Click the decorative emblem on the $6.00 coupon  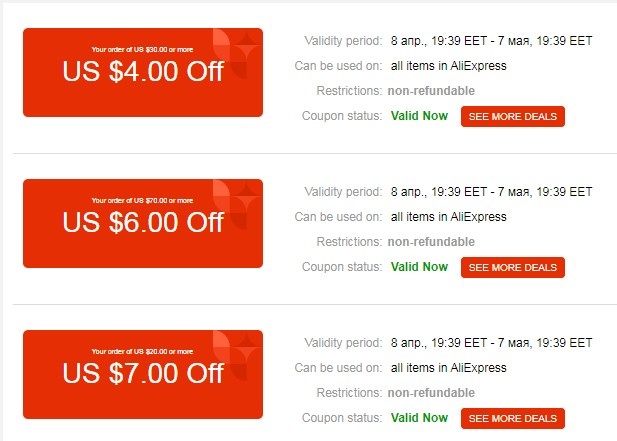pos(239,203)
